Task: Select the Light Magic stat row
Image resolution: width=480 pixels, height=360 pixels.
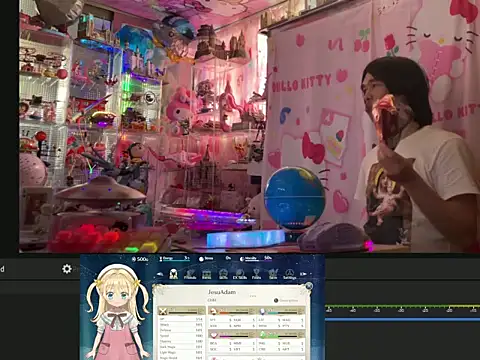Action: (181, 352)
